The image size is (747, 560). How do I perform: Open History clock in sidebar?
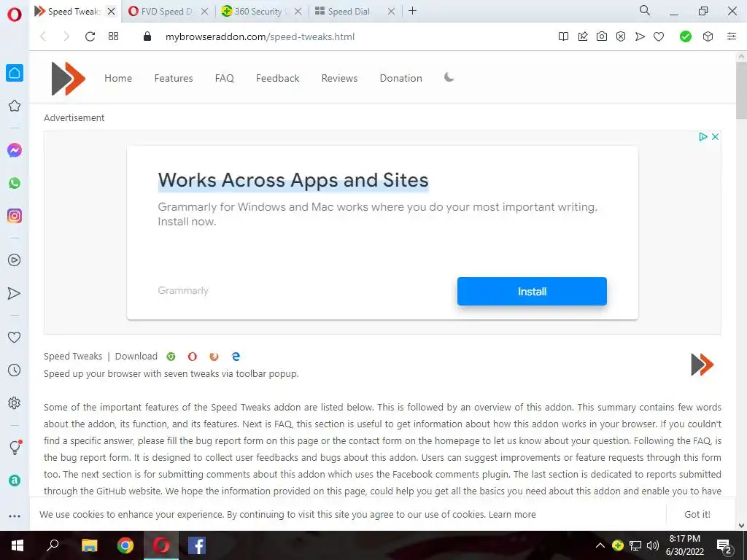pos(15,370)
